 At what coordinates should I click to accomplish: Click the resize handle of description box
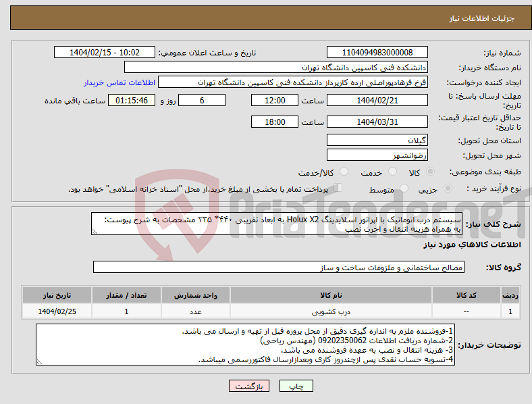(95, 232)
